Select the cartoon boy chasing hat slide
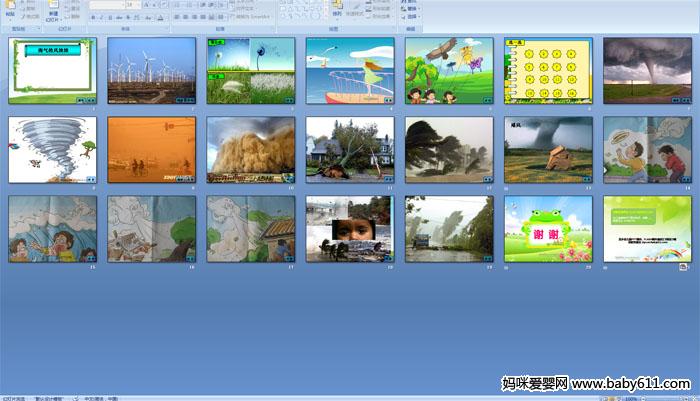Image resolution: width=700 pixels, height=401 pixels. 647,150
